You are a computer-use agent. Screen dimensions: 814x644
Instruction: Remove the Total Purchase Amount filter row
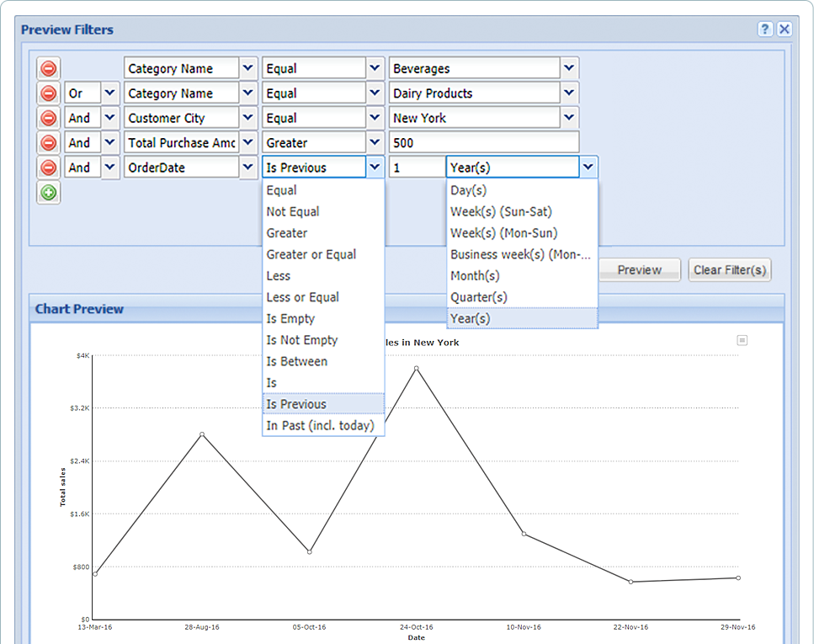[48, 143]
